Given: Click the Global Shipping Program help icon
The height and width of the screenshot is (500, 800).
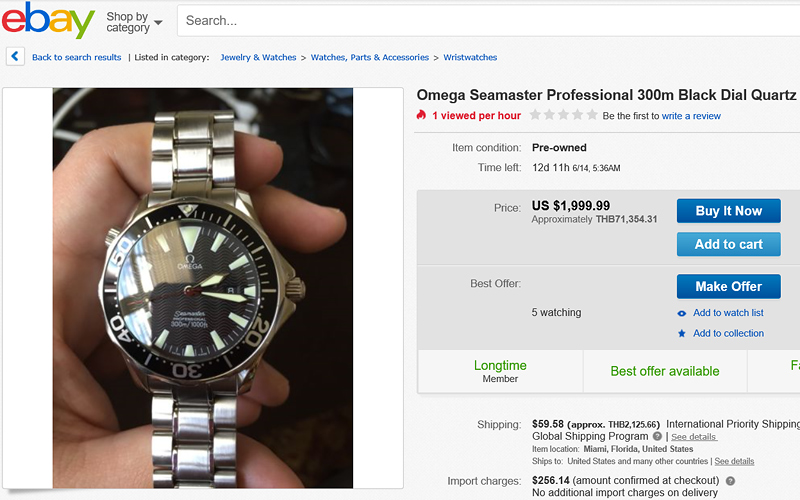Looking at the screenshot, I should point(657,436).
